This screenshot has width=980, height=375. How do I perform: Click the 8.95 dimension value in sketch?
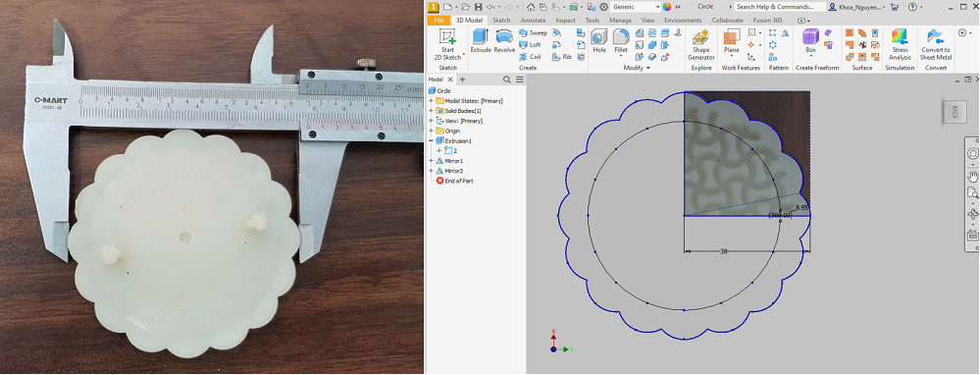(x=802, y=207)
